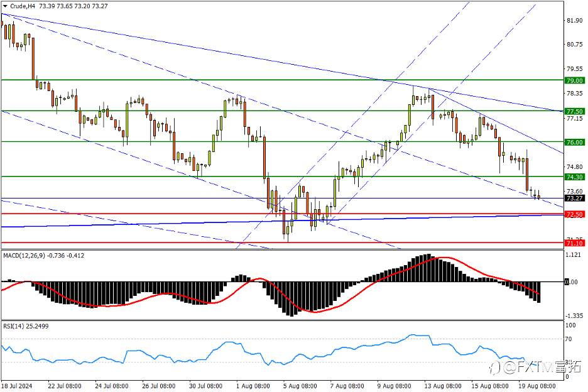Click the 7 Aug 08:00 time label
This screenshot has height=392, width=588.
tap(347, 386)
